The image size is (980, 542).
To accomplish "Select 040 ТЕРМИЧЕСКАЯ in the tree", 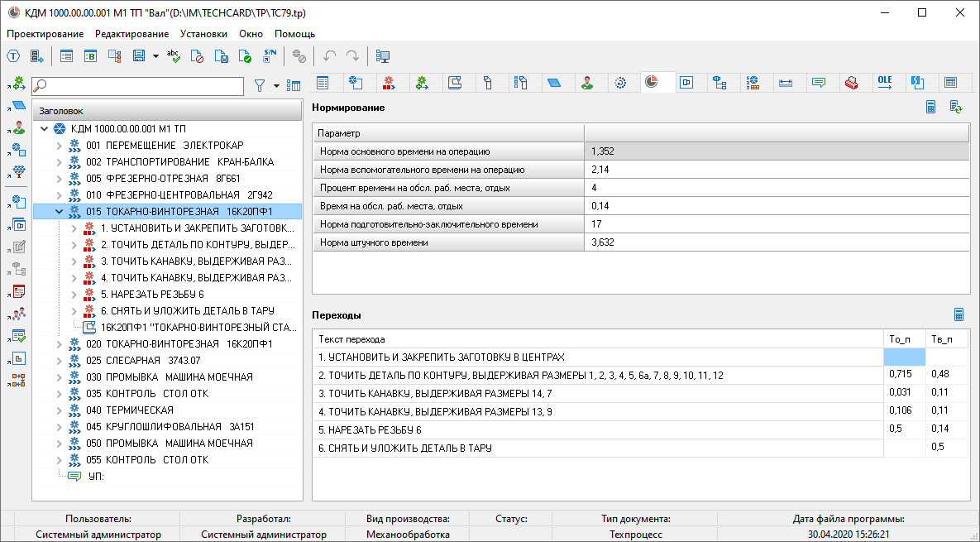I will click(129, 410).
